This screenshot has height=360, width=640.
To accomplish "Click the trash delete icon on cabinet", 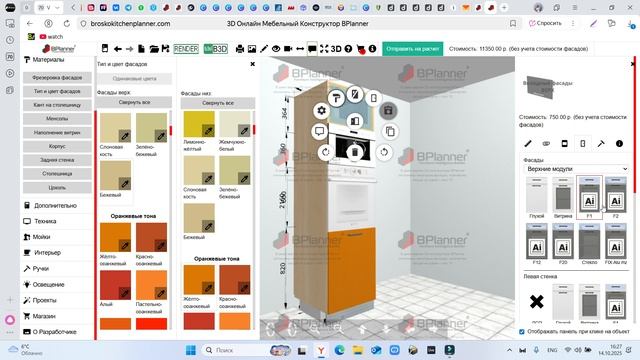I will [355, 152].
